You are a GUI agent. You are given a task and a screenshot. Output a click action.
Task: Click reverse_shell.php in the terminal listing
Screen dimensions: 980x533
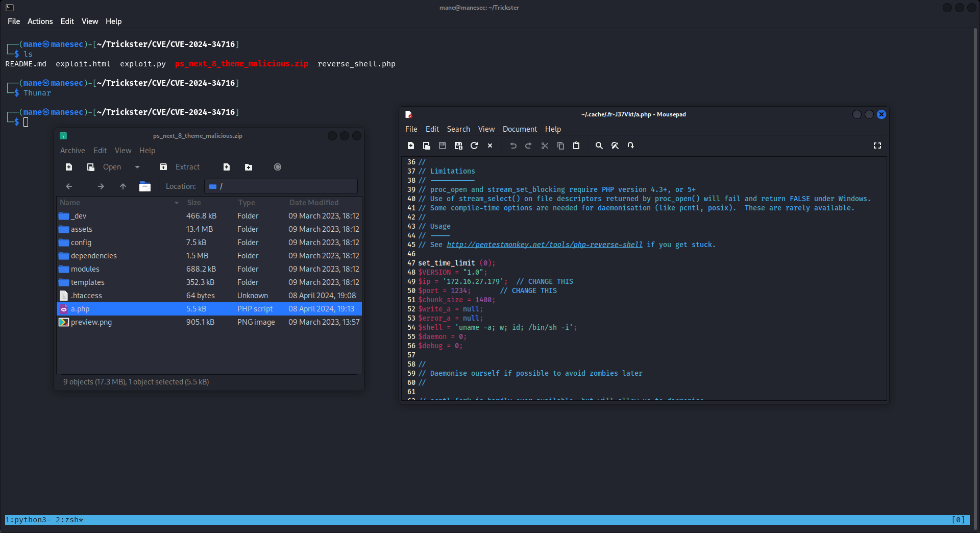356,64
